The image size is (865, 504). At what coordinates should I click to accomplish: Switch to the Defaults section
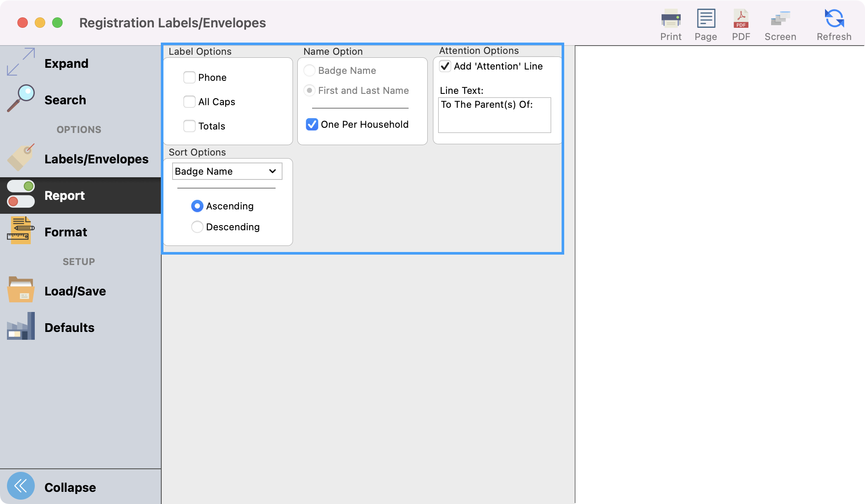click(x=70, y=327)
